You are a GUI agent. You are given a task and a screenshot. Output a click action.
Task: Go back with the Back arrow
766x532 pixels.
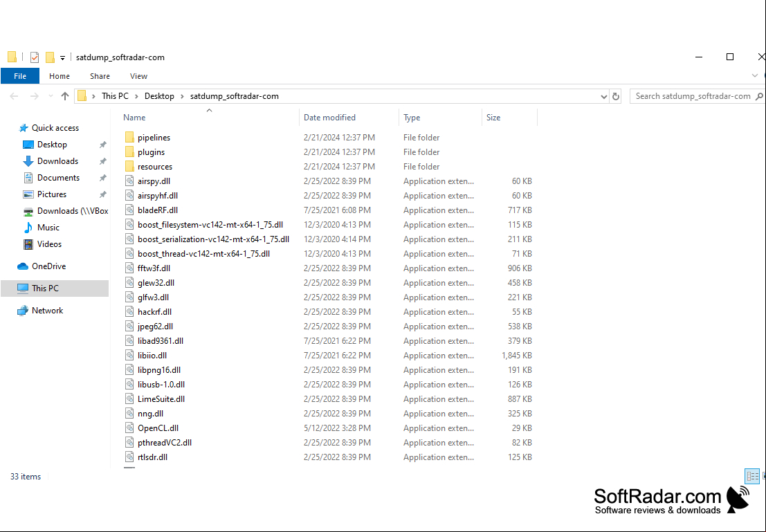pos(14,96)
